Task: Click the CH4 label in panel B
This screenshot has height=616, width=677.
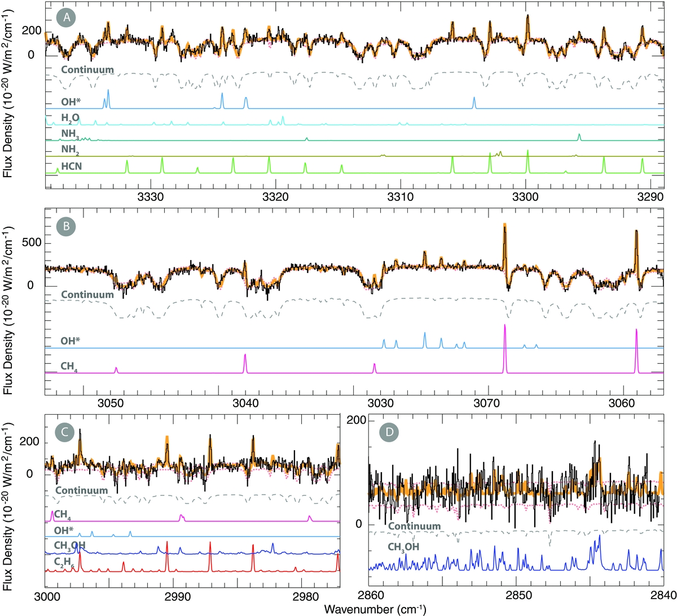Action: [x=69, y=367]
